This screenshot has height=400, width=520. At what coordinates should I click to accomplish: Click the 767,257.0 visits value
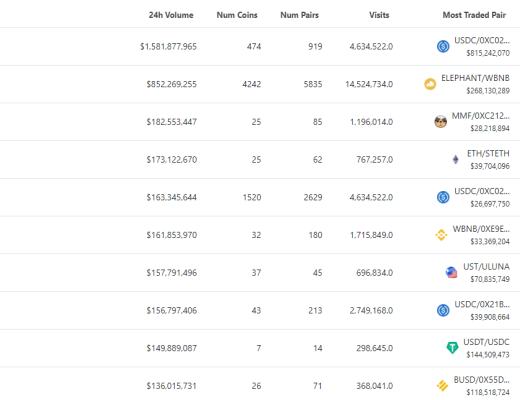click(x=375, y=159)
